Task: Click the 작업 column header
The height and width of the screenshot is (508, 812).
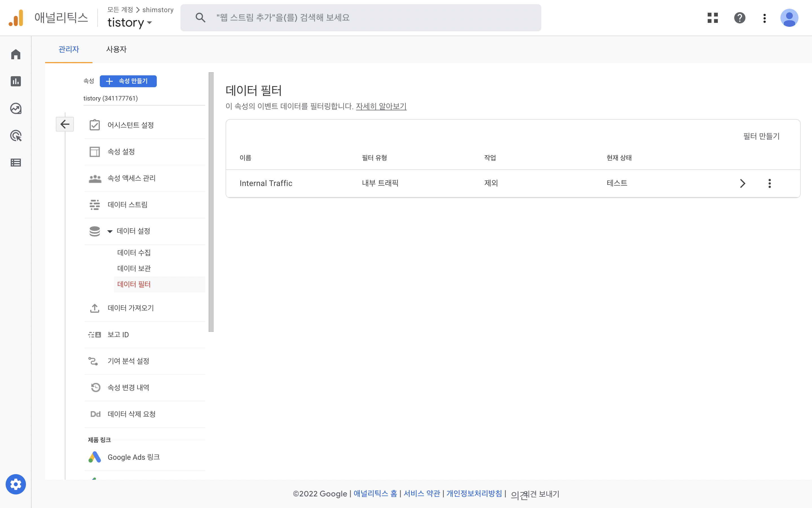Action: coord(490,157)
